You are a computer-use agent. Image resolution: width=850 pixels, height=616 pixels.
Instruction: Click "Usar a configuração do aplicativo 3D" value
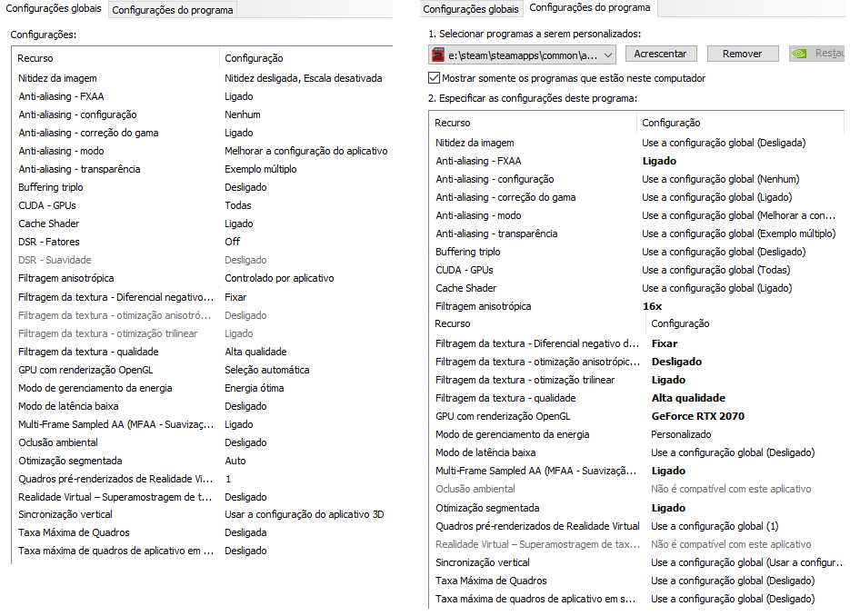(304, 514)
